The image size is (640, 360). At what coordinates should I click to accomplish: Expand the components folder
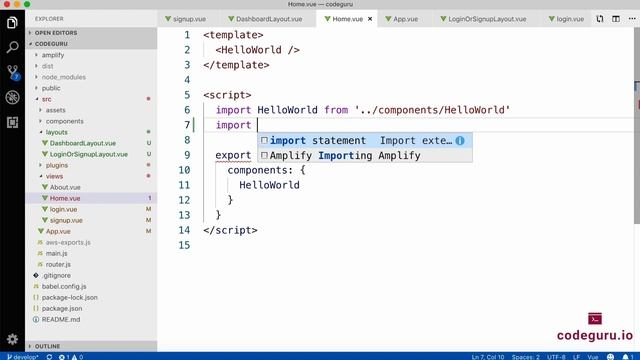click(x=91, y=121)
